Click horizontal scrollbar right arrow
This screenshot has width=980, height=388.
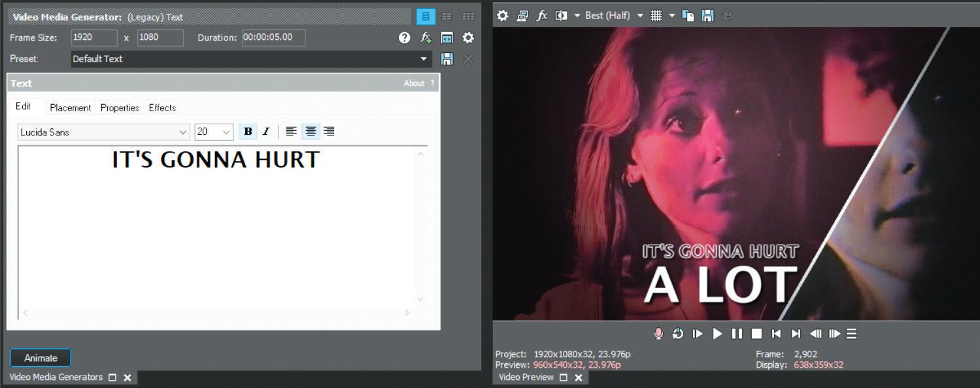tap(407, 313)
